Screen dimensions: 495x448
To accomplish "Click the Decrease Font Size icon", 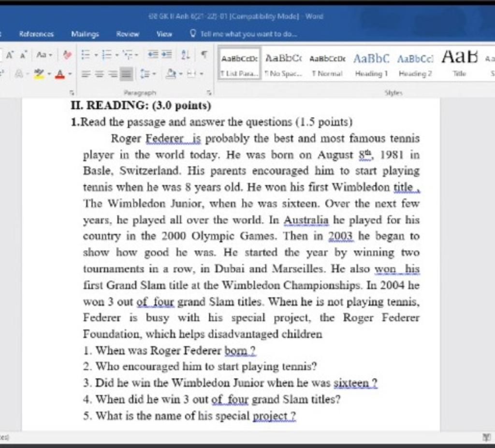I will pos(23,55).
